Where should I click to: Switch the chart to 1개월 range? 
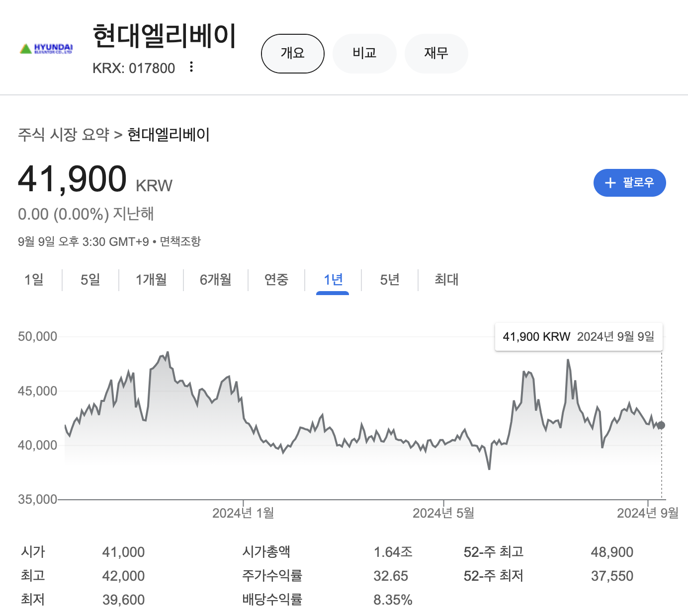[151, 280]
